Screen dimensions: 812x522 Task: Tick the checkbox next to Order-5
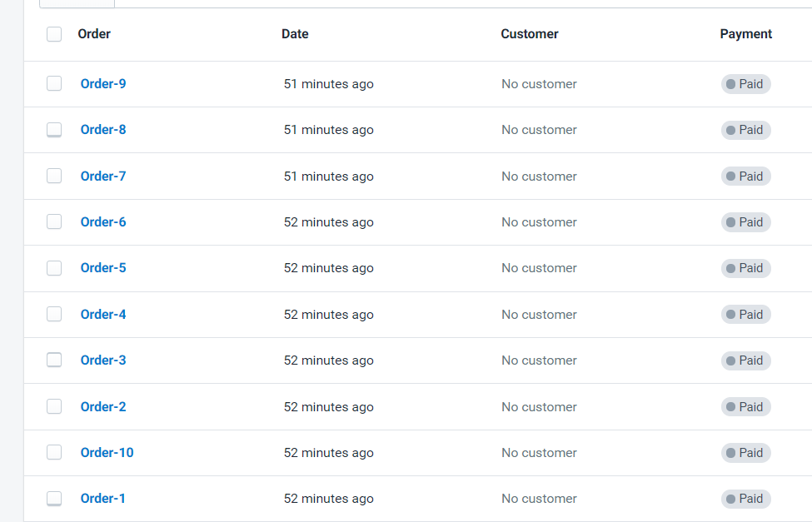click(x=54, y=268)
